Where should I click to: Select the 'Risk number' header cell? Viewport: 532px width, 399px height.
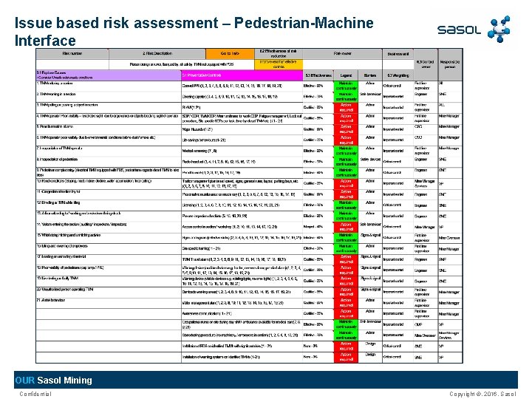pos(72,54)
